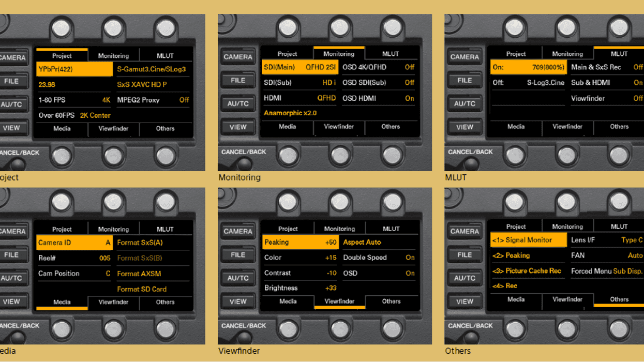Image resolution: width=644 pixels, height=362 pixels.
Task: Toggle Viewfinder Off on the MLUT screen
Action: point(607,98)
